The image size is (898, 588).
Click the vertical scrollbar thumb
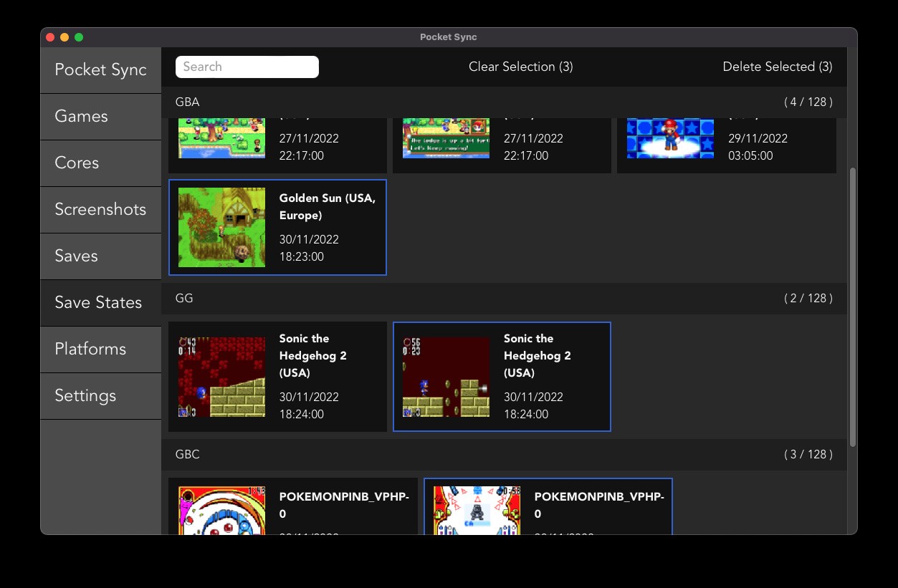(x=852, y=307)
